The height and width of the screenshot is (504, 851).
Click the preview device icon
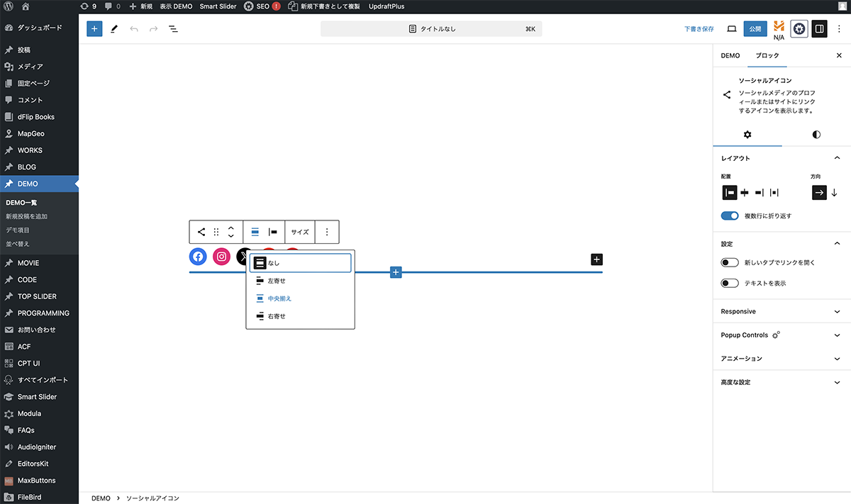(x=731, y=29)
